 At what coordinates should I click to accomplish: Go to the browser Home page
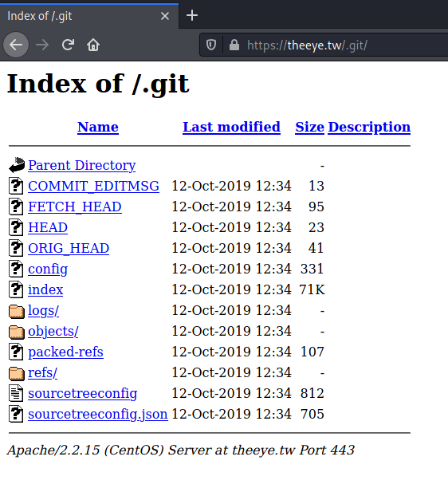coord(93,45)
